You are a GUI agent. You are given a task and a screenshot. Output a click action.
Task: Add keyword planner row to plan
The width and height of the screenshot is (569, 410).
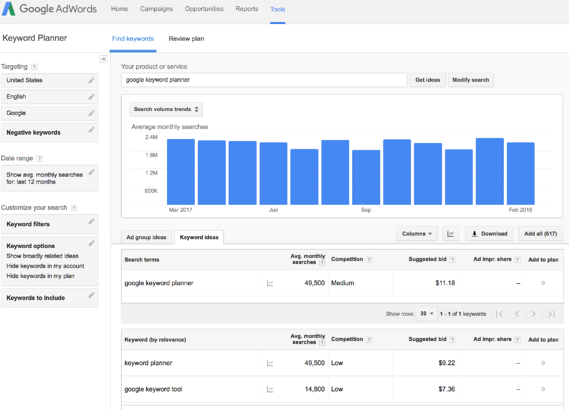pyautogui.click(x=543, y=363)
